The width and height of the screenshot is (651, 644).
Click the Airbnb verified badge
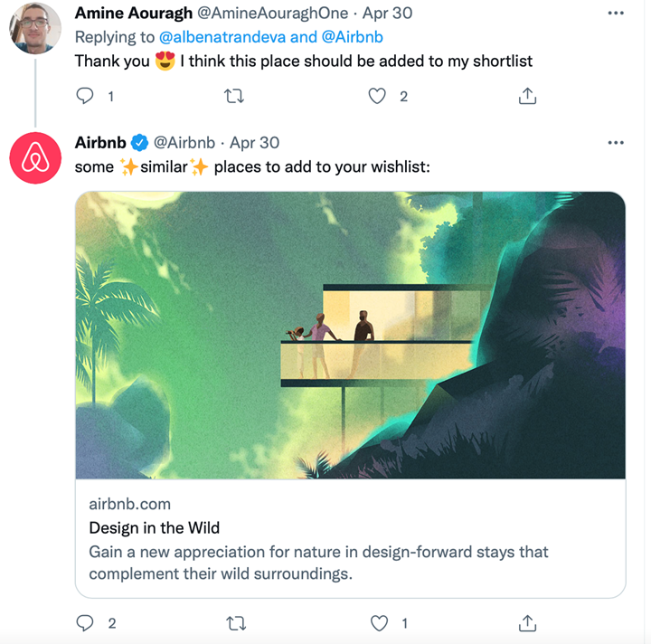[x=140, y=143]
